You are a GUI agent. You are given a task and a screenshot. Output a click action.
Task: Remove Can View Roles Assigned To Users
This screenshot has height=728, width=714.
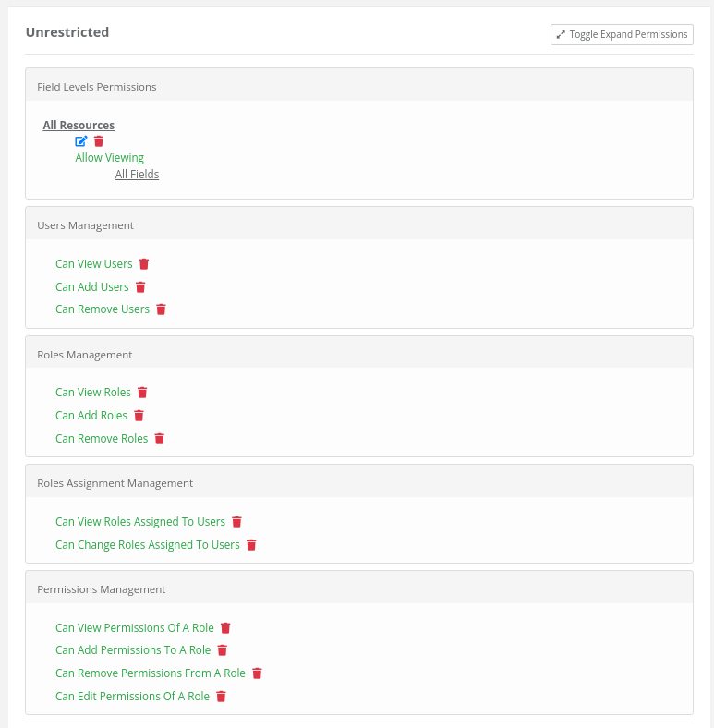[236, 522]
